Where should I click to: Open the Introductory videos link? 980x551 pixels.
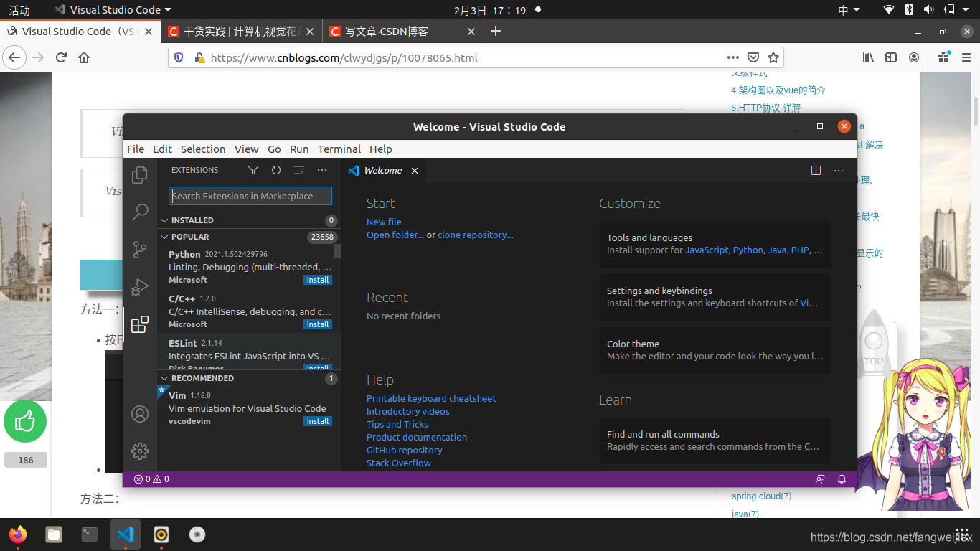tap(408, 411)
